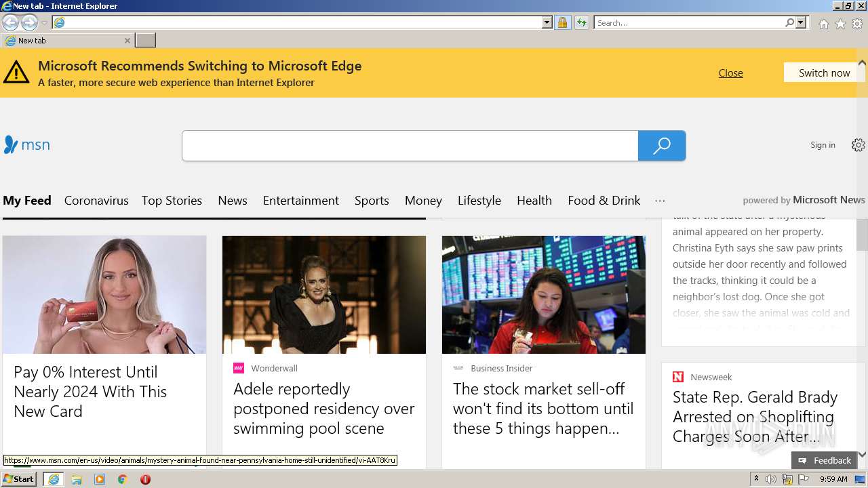Open MSN settings gear icon
The image size is (868, 488).
coord(859,145)
